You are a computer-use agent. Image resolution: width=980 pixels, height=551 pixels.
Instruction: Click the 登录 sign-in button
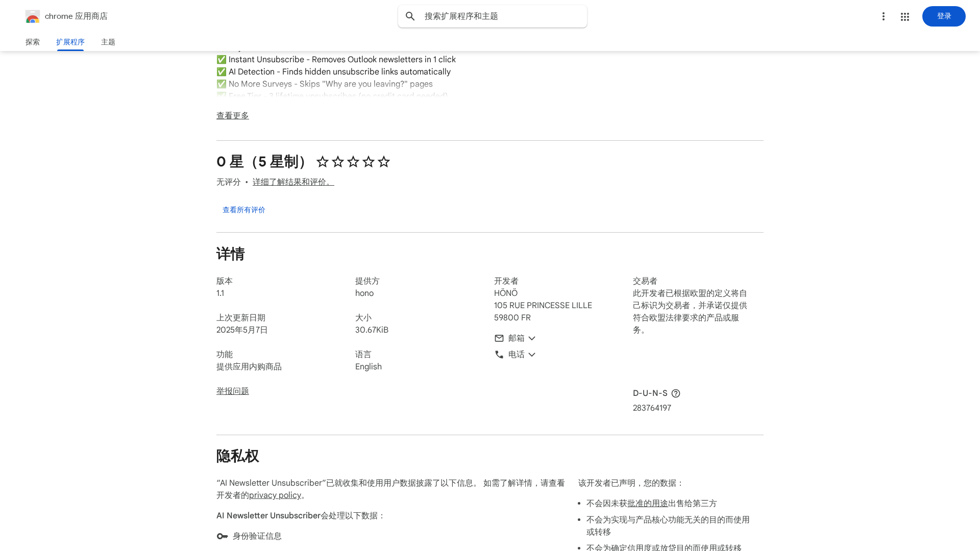click(944, 16)
